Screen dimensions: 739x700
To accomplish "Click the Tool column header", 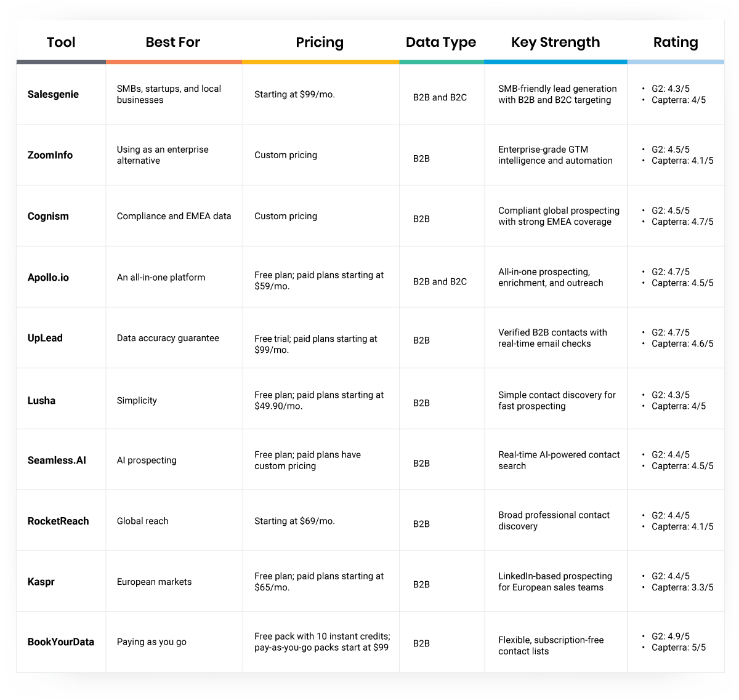I will tap(61, 42).
